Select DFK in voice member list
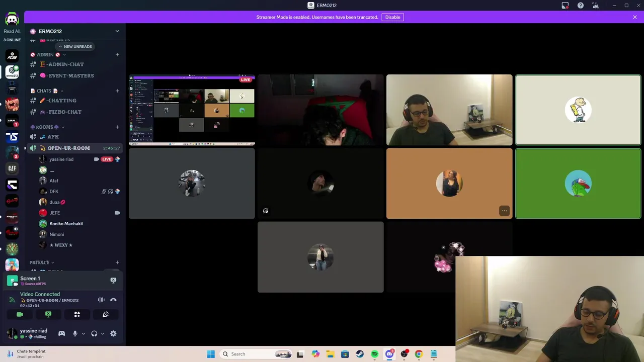The width and height of the screenshot is (644, 362). [79, 192]
